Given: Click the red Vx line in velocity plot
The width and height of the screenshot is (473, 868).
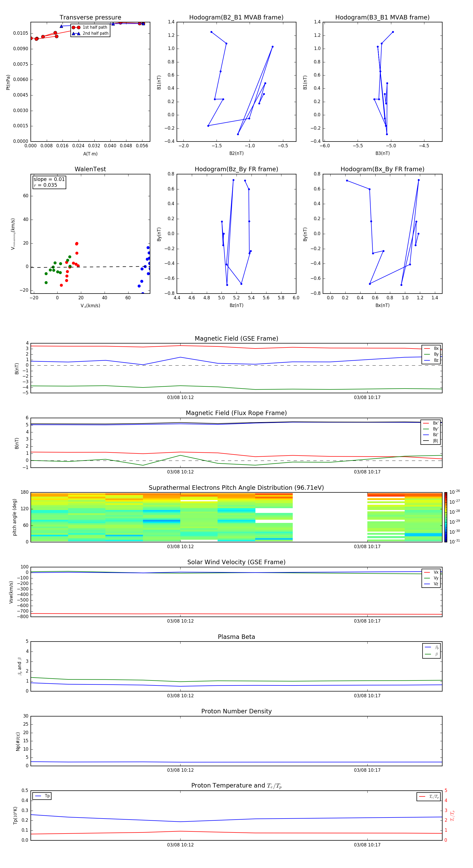Looking at the screenshot, I should pos(236,614).
